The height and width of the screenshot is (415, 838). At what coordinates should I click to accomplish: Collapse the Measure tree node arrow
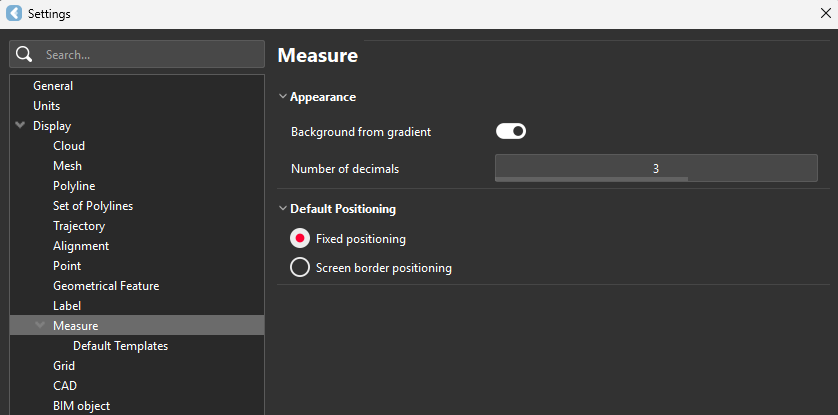coord(40,326)
